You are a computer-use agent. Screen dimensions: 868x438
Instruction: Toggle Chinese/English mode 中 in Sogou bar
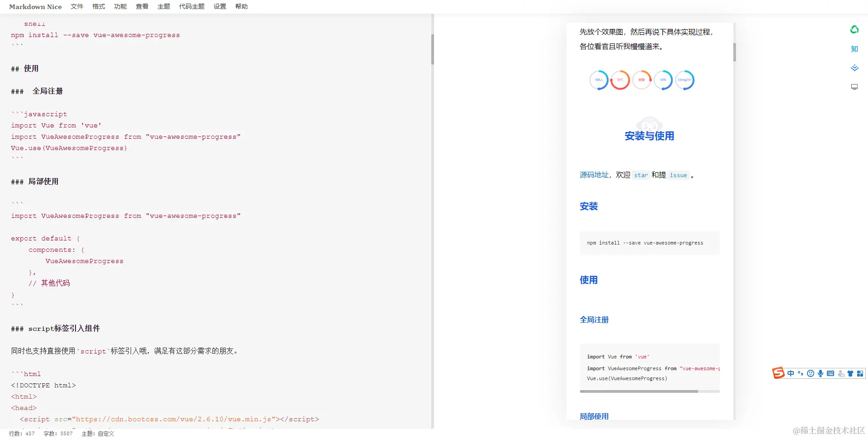[x=791, y=373]
